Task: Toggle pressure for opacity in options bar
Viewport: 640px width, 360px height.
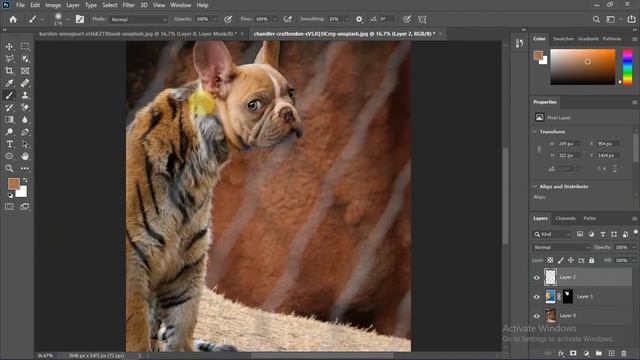Action: [228, 19]
